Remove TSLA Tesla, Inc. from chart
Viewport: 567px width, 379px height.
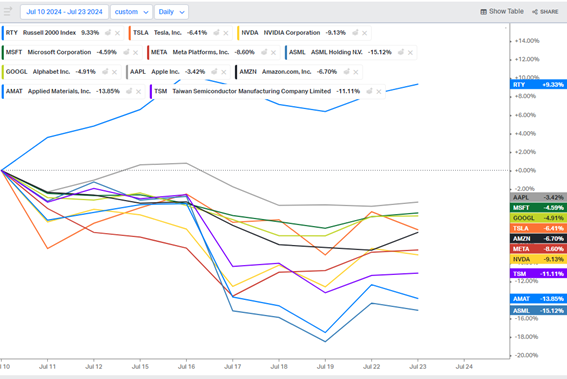[226, 33]
